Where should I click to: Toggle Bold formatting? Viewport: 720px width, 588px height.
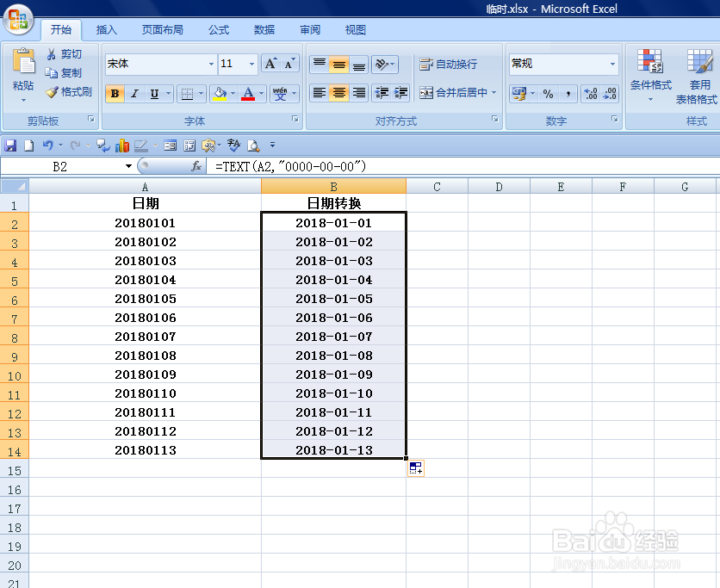115,94
